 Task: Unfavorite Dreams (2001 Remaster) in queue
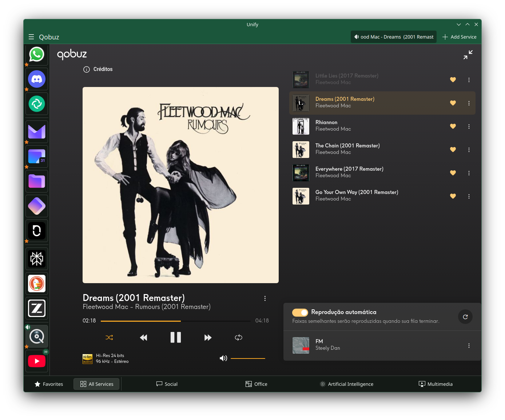click(x=453, y=103)
